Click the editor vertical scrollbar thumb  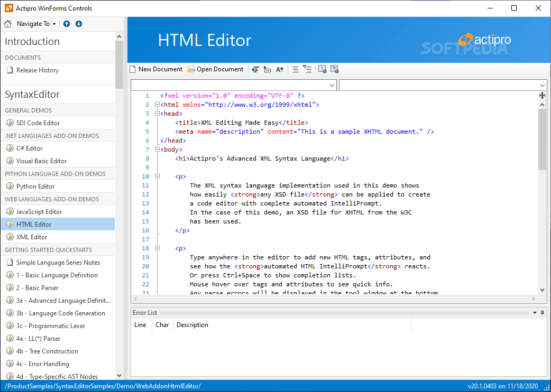(x=542, y=139)
